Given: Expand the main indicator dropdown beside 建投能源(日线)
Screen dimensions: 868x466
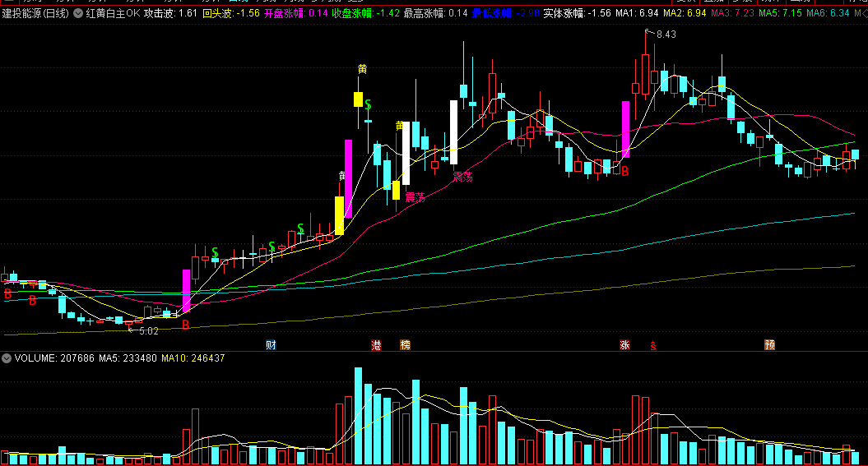Looking at the screenshot, I should [78, 12].
